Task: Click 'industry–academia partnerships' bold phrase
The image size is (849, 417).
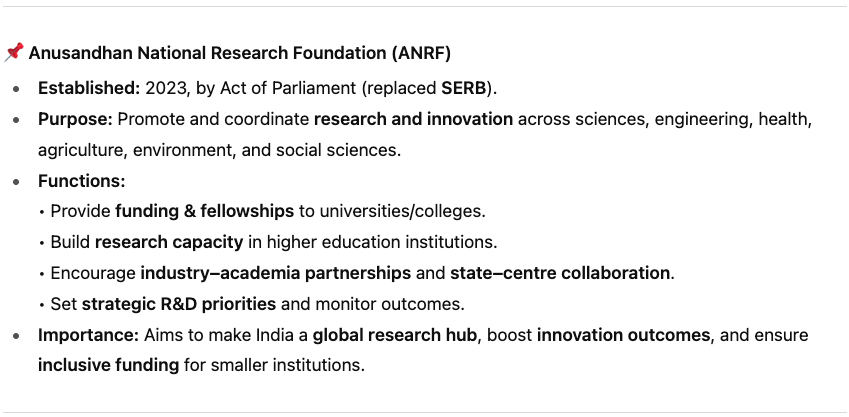Action: point(276,273)
